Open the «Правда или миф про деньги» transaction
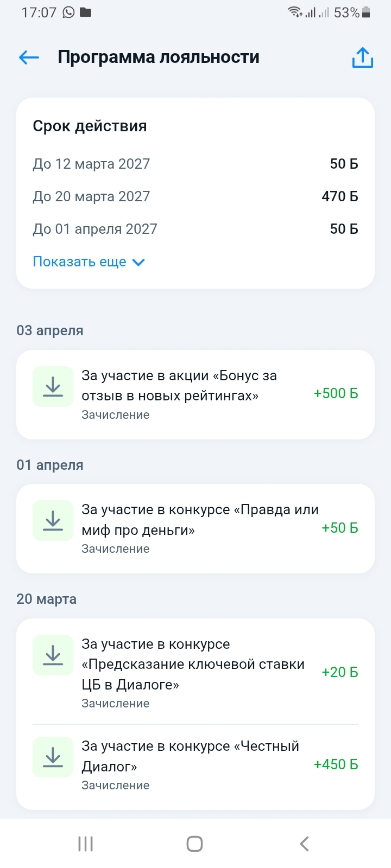Screen dimensions: 391x868 coord(199,520)
